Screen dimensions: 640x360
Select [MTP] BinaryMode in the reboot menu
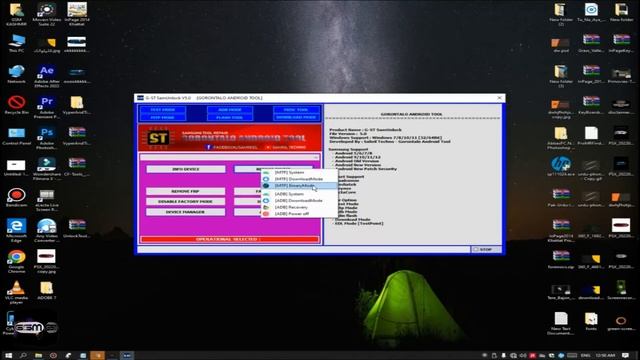(x=299, y=186)
